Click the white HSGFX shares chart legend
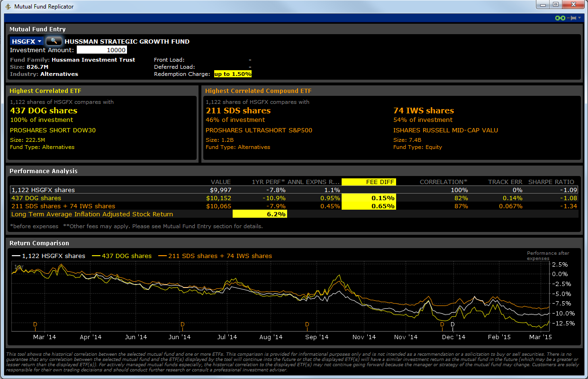 [48, 256]
